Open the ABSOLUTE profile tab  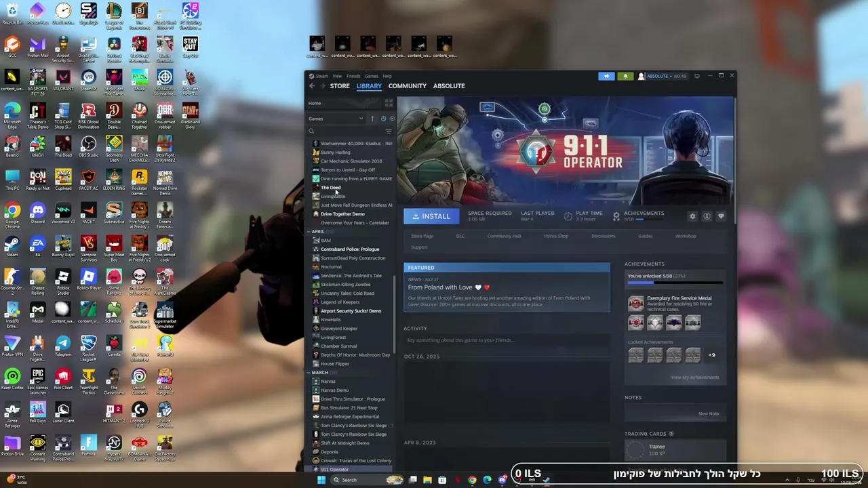[449, 86]
